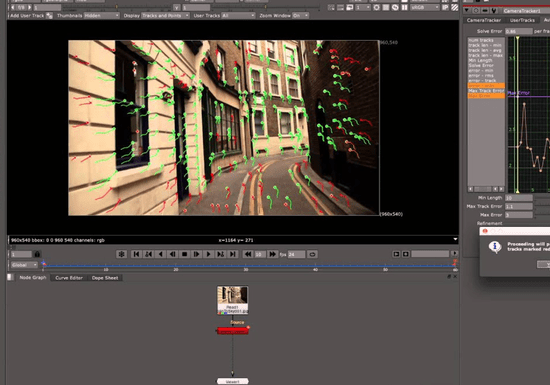The image size is (550, 385).
Task: Skip forward by frame increment
Action: 272,254
